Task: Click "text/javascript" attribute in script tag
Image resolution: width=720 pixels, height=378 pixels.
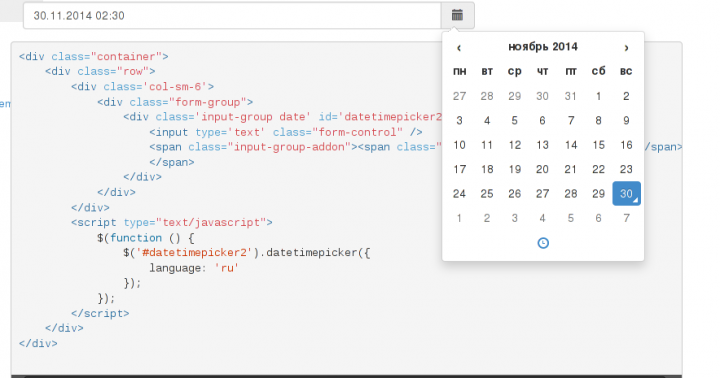Action: (x=211, y=222)
